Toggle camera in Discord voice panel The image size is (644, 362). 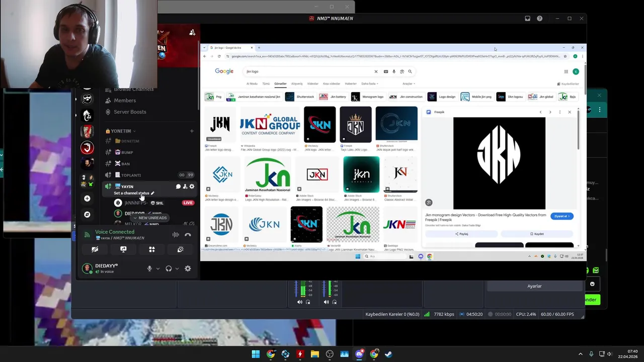95,249
